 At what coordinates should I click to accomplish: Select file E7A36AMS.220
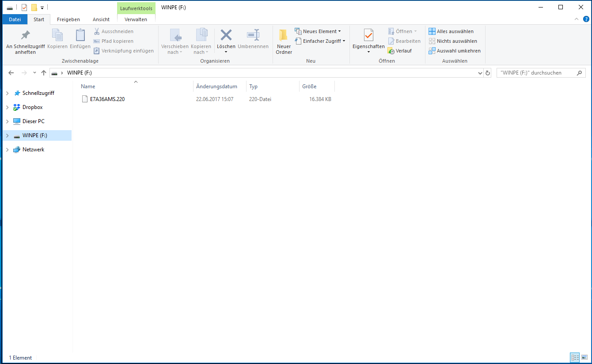[107, 99]
